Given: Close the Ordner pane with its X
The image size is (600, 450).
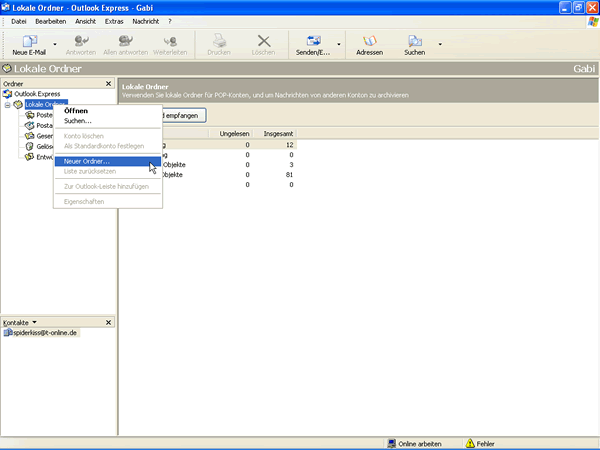Looking at the screenshot, I should [110, 84].
